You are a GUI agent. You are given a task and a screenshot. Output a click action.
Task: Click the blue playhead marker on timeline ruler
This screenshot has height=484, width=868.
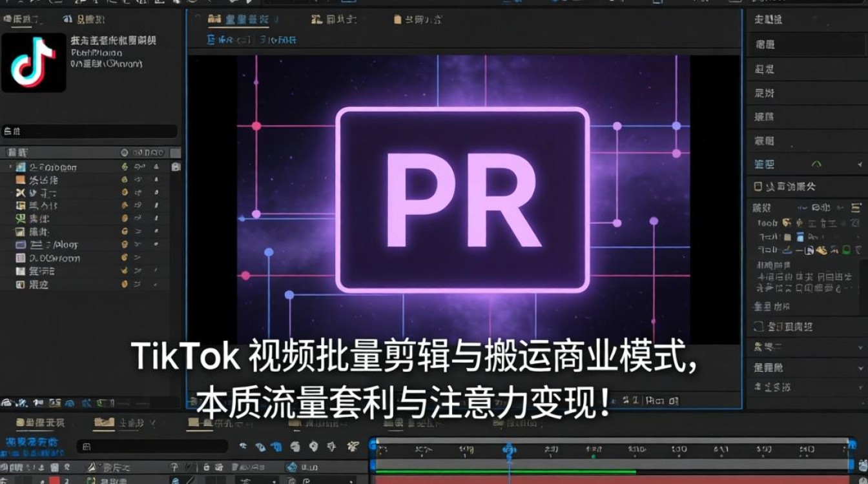pyautogui.click(x=509, y=450)
